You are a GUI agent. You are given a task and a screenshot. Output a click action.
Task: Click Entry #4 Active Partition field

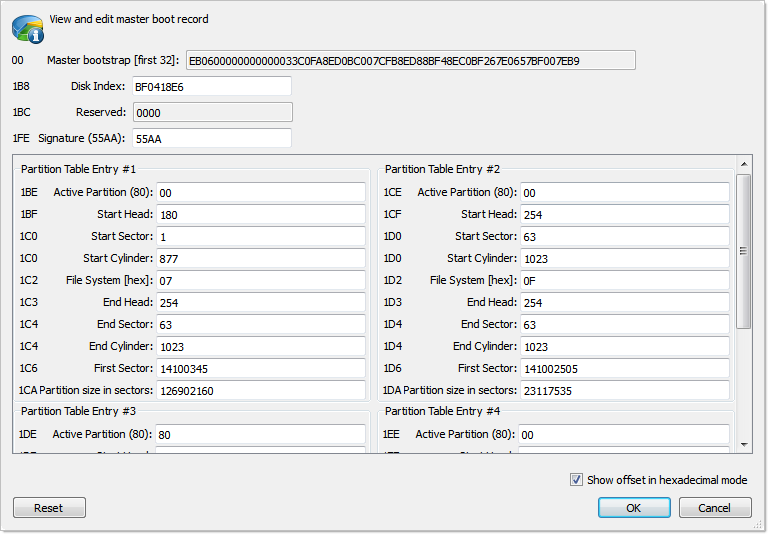pos(624,435)
